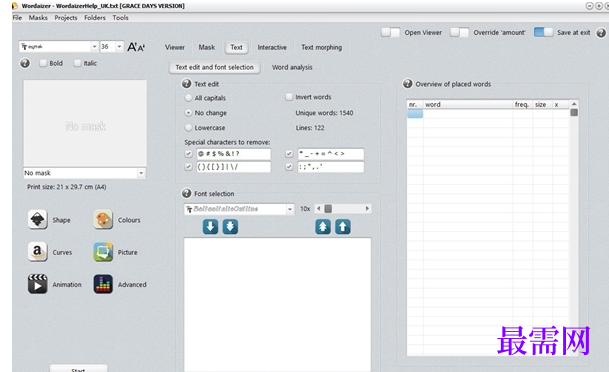This screenshot has width=609, height=372.
Task: Select the All capitals radio button
Action: click(x=188, y=98)
